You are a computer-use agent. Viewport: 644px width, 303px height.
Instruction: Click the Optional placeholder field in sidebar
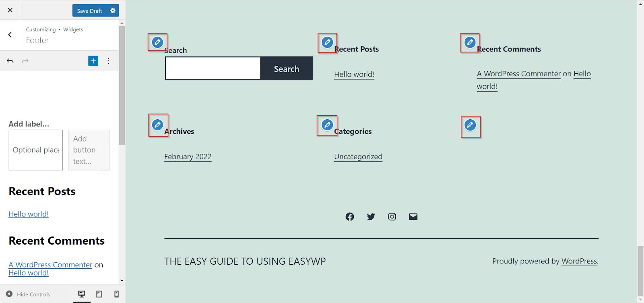coord(36,150)
